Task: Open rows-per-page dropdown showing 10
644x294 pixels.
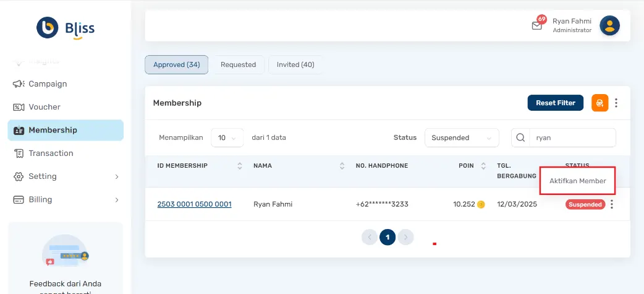Action: click(x=227, y=137)
